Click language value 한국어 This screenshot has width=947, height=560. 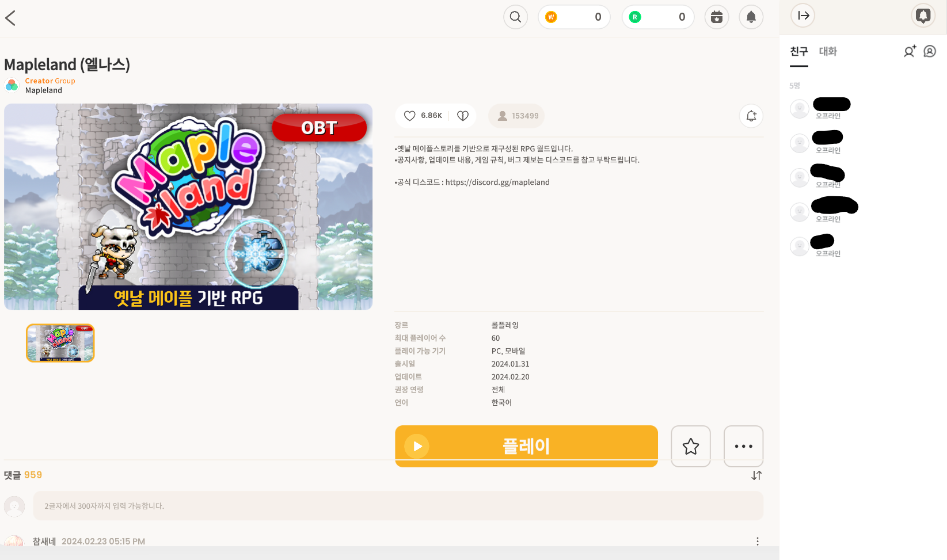(501, 402)
